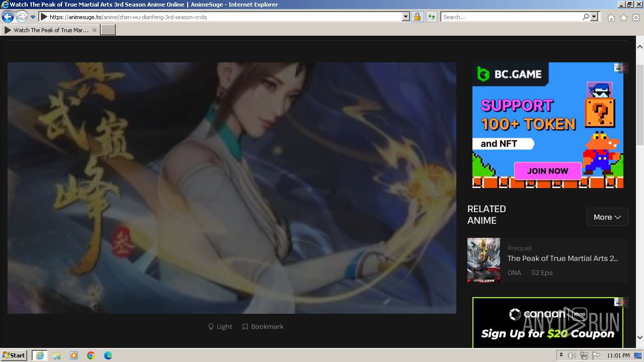Open the File Explorer folder on the taskbar
644x362 pixels.
tap(57, 355)
